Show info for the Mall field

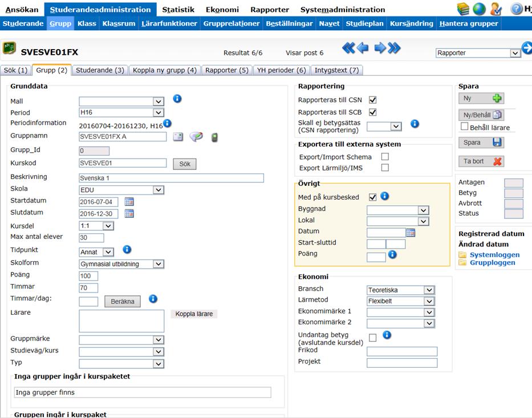tap(177, 99)
